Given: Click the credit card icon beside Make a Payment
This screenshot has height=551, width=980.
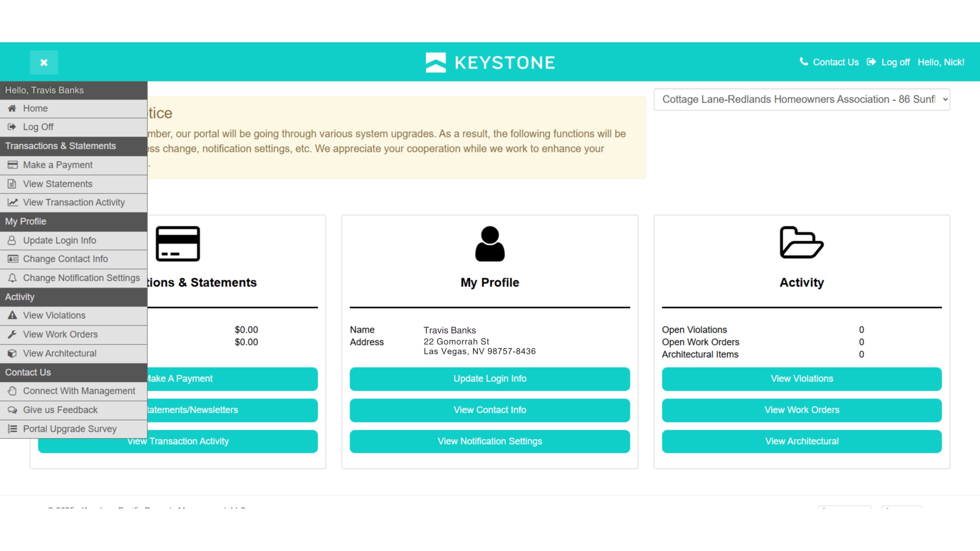Looking at the screenshot, I should (12, 165).
